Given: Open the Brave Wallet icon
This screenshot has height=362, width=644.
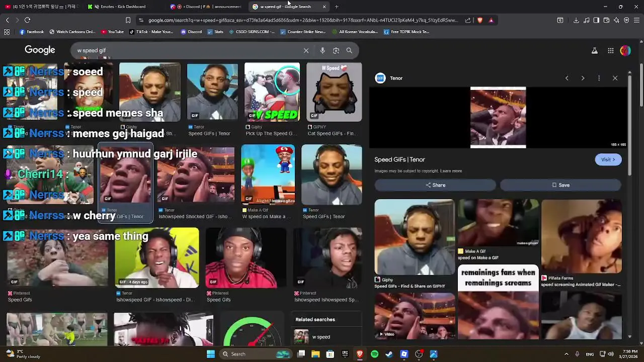Looking at the screenshot, I should point(606,20).
